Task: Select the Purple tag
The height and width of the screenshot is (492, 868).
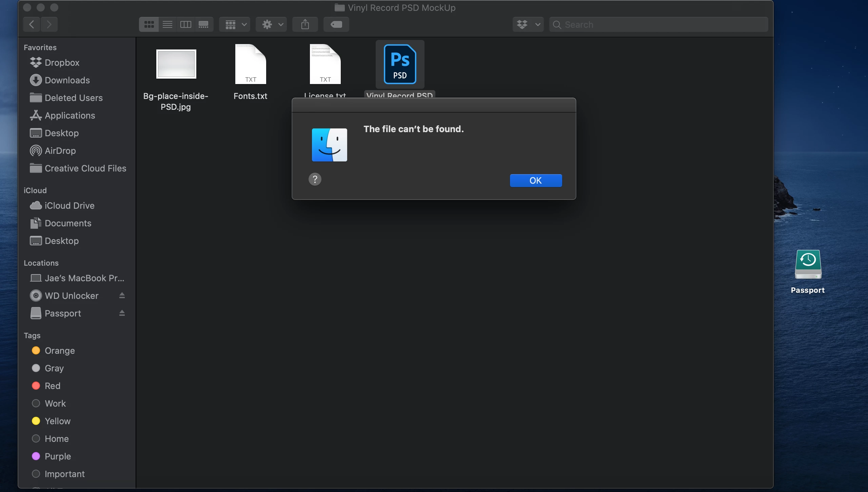Action: click(x=58, y=456)
